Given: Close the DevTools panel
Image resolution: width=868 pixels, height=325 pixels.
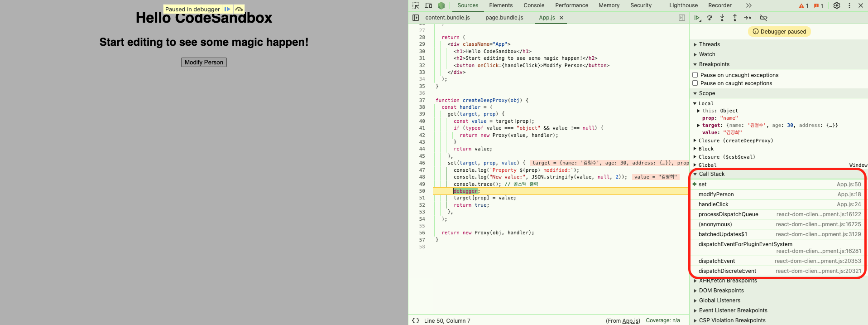Looking at the screenshot, I should (861, 5).
